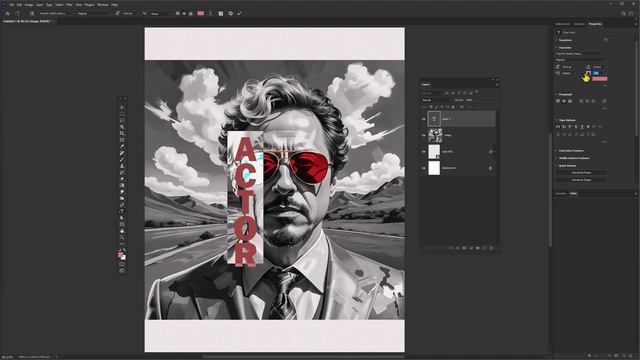Collapse the Transform section in Properties
The height and width of the screenshot is (360, 640).
[556, 40]
